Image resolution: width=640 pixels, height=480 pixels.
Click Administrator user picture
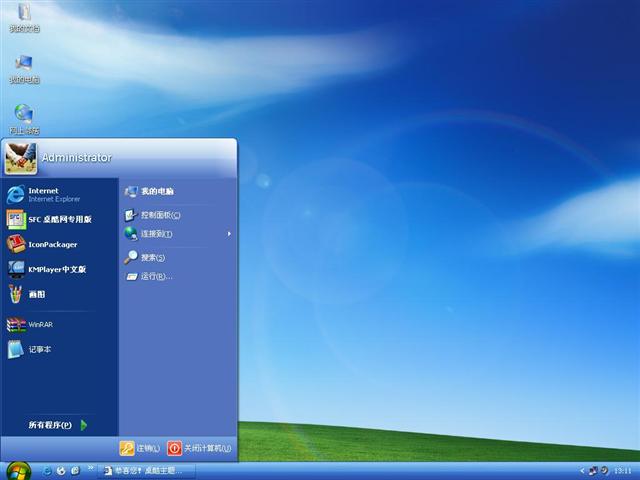tap(20, 158)
